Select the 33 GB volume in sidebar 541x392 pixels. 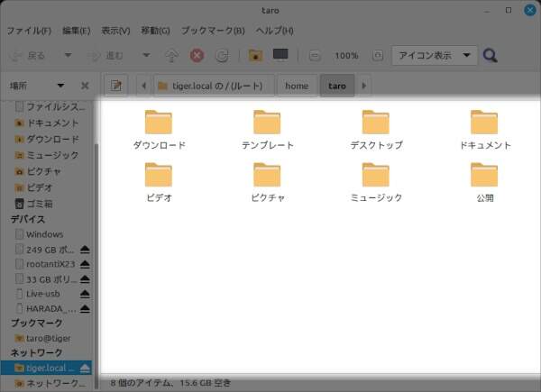[45, 279]
